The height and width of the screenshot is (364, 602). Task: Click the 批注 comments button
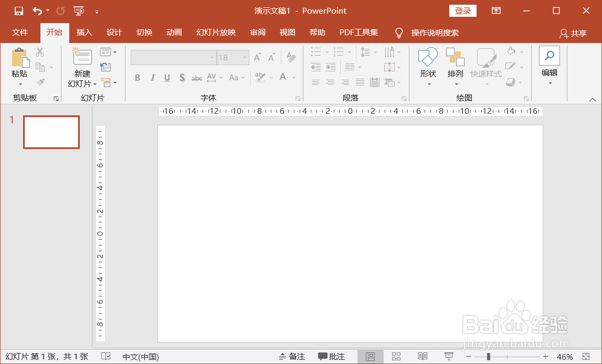tap(331, 357)
